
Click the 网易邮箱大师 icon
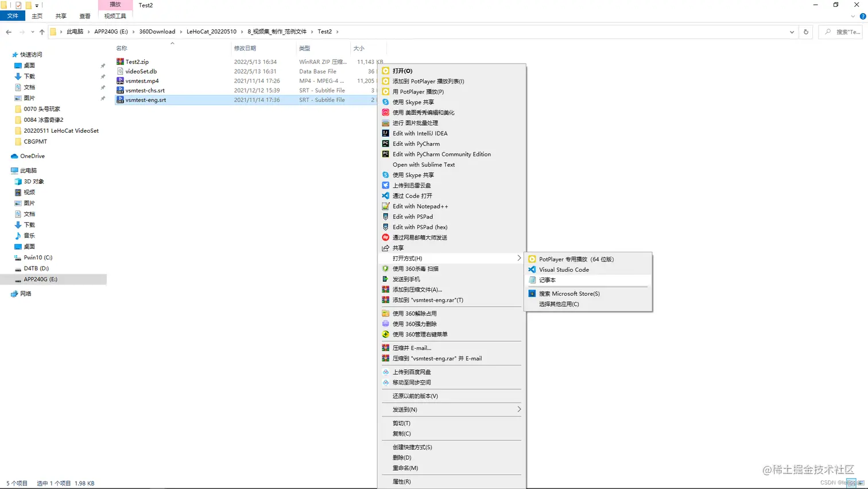pos(386,237)
